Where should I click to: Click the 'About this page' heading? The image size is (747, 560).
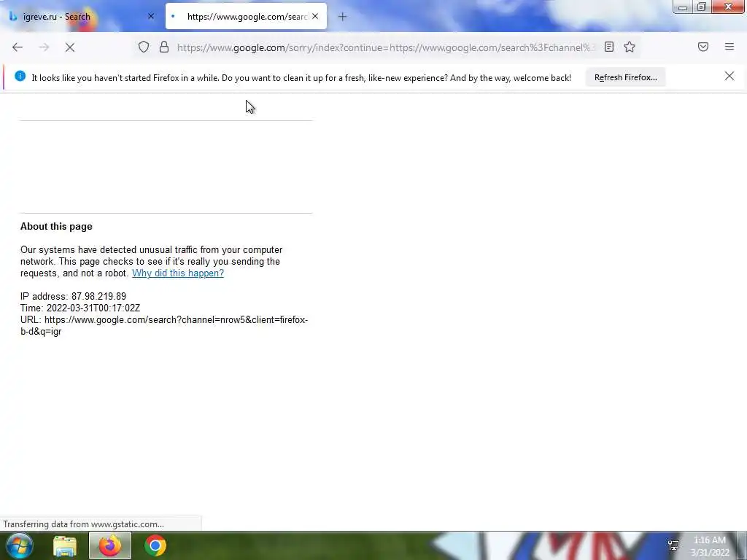tap(56, 227)
